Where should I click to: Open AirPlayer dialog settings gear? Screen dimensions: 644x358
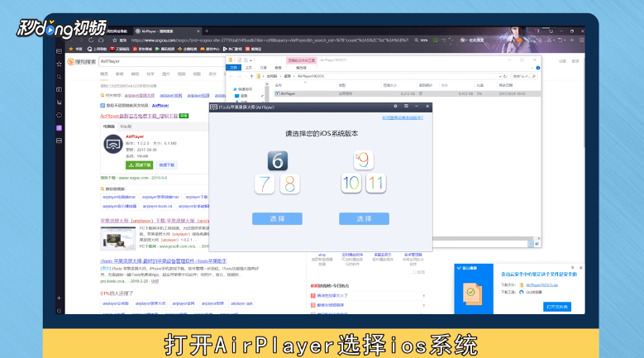(395, 107)
